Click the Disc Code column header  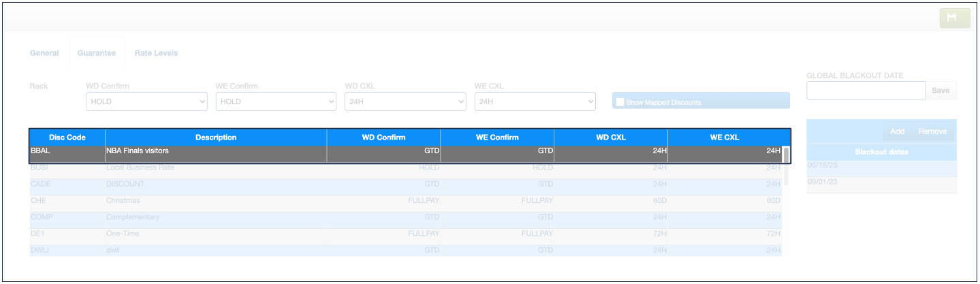[67, 138]
